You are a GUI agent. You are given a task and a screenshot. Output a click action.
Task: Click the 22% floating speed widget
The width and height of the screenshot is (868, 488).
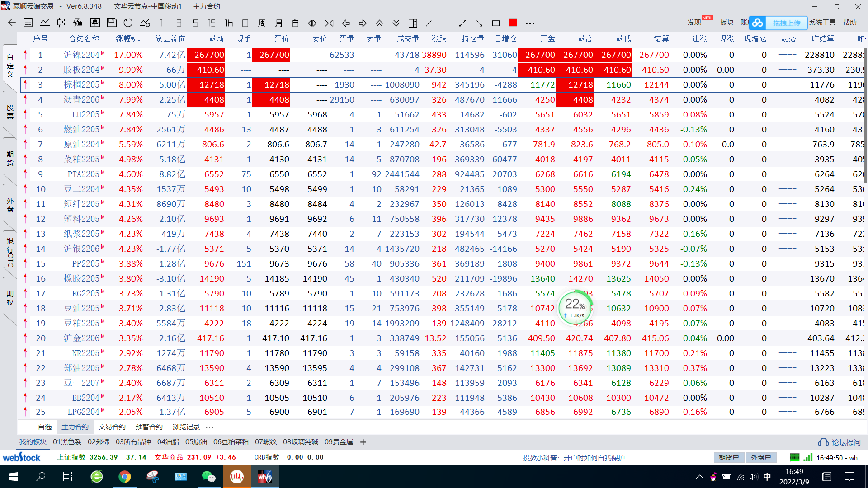575,308
